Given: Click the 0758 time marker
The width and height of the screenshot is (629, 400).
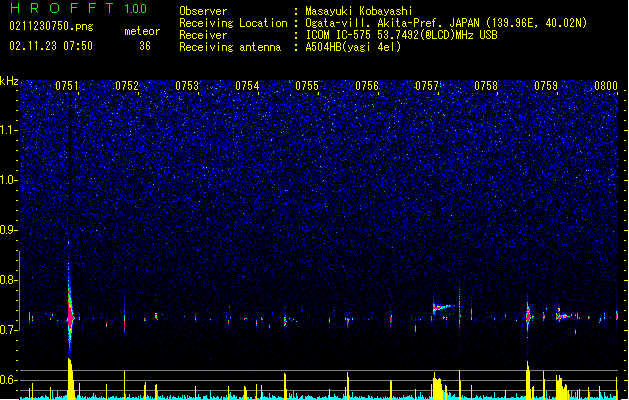Looking at the screenshot, I should pyautogui.click(x=486, y=86).
